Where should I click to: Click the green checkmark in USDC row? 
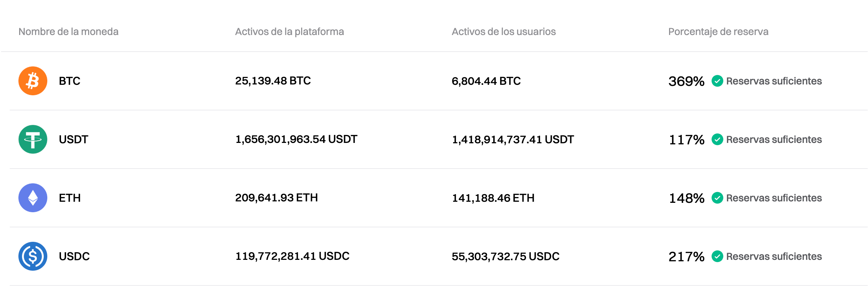point(717,256)
